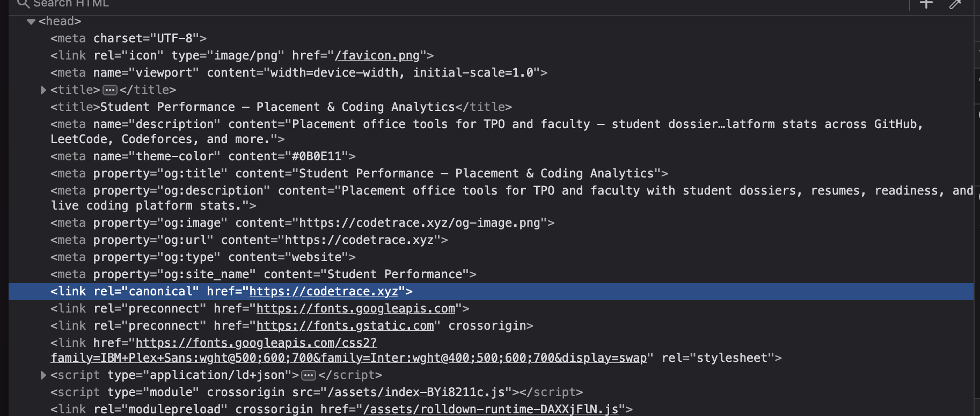
Task: Open the /assets/index-BYi8211c.js source link
Action: pos(416,392)
